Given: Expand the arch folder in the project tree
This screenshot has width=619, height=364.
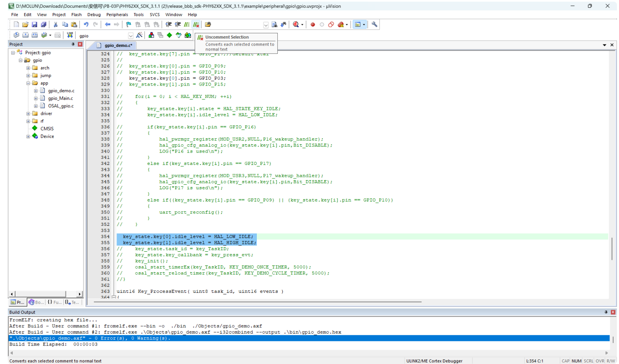Looking at the screenshot, I should (x=28, y=68).
